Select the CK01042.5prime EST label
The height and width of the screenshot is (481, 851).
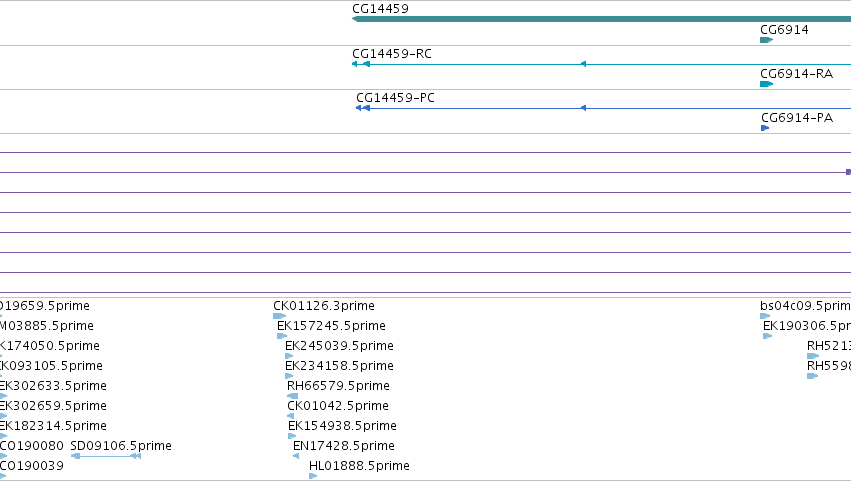point(338,406)
